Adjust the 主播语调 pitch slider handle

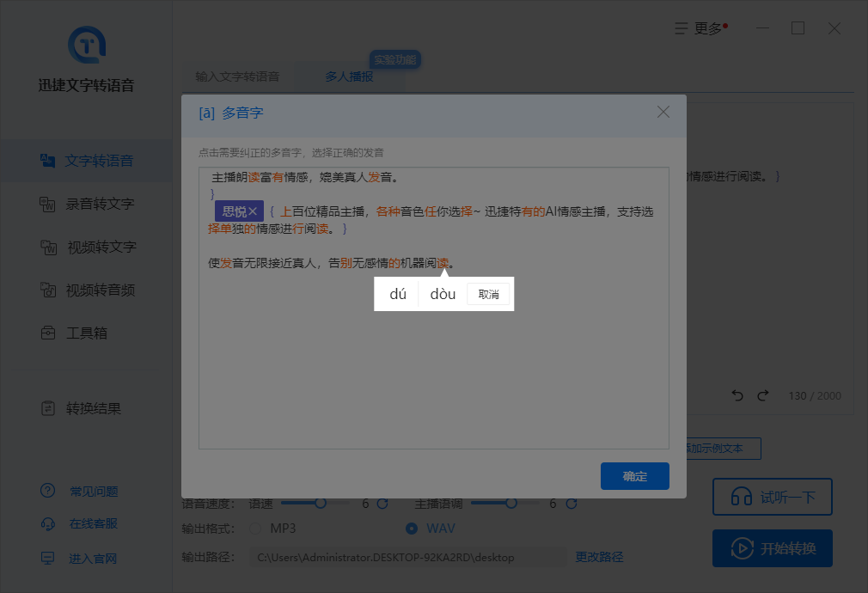511,504
